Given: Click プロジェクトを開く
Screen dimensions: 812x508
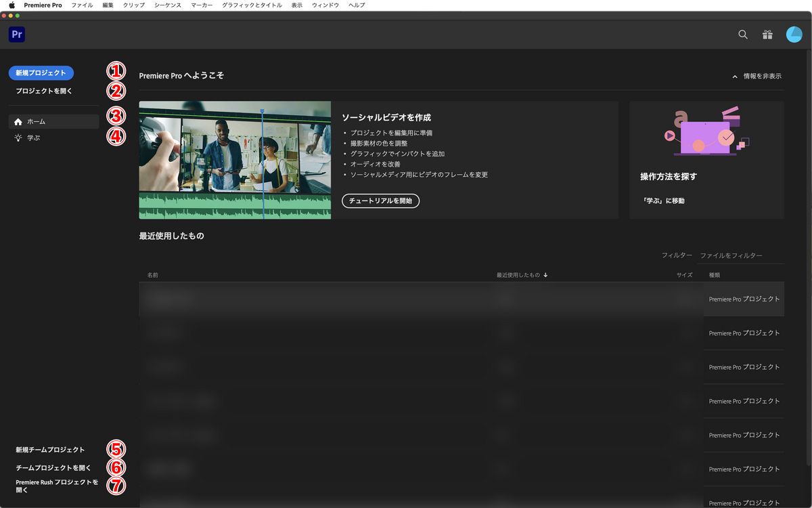Looking at the screenshot, I should [x=44, y=91].
